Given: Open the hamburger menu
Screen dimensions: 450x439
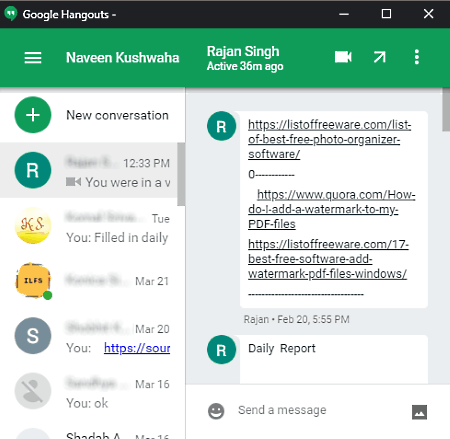Looking at the screenshot, I should pos(33,58).
